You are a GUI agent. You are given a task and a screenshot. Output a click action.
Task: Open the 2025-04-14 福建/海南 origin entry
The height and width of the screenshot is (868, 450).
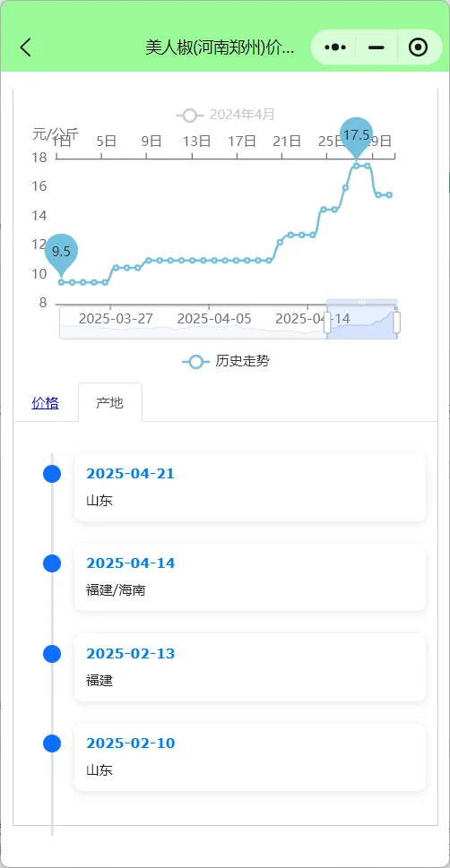click(250, 577)
